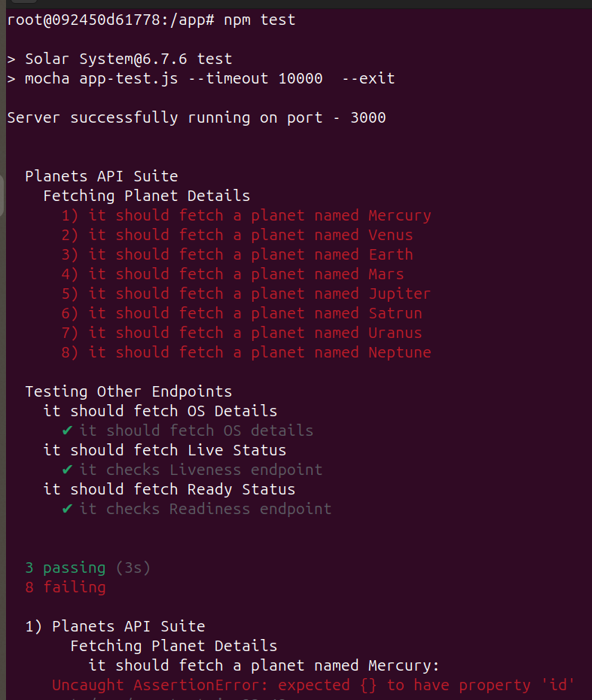Click the green checkmark beside OS details test

[67, 431]
